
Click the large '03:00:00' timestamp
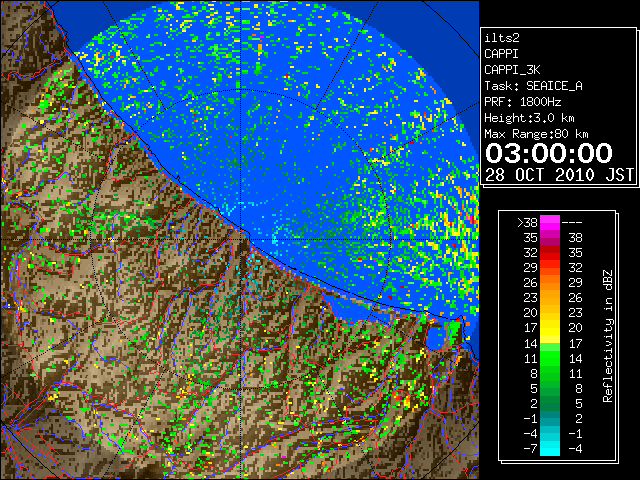tap(549, 153)
